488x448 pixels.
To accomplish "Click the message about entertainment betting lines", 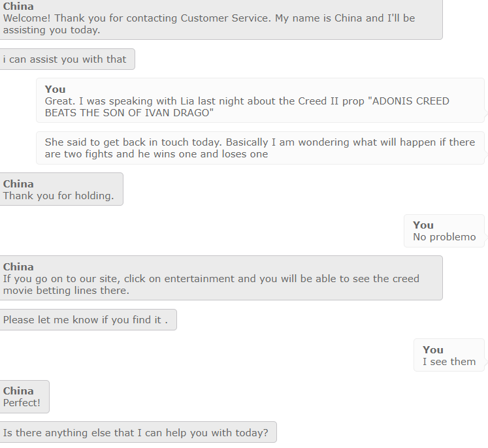I will (221, 278).
